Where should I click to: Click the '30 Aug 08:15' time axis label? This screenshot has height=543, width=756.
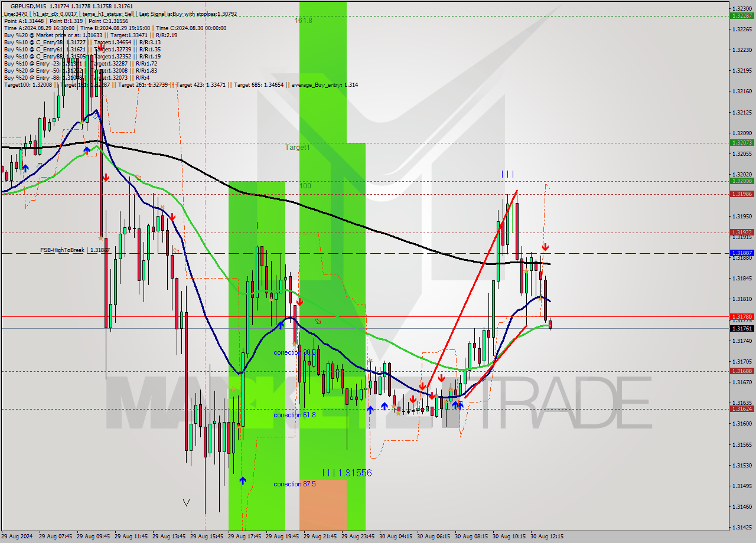(x=471, y=537)
